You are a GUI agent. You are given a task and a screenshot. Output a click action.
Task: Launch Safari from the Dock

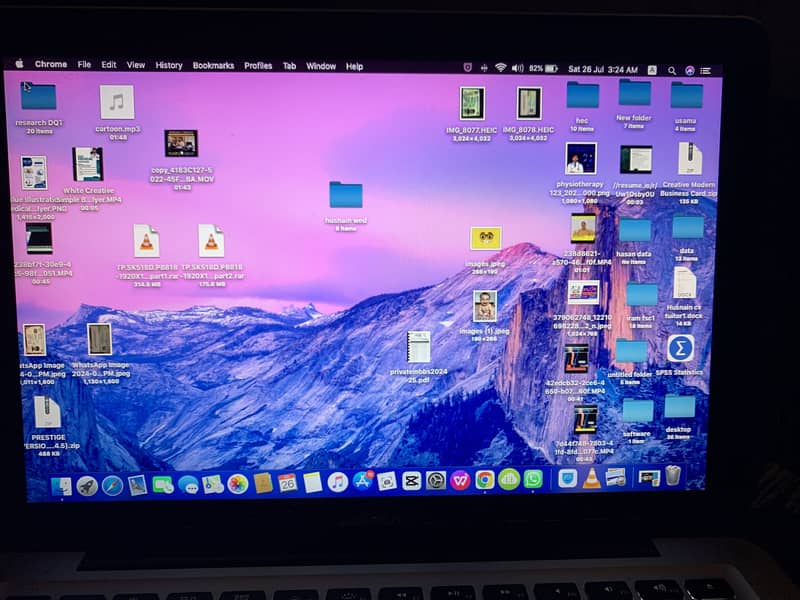(x=112, y=486)
